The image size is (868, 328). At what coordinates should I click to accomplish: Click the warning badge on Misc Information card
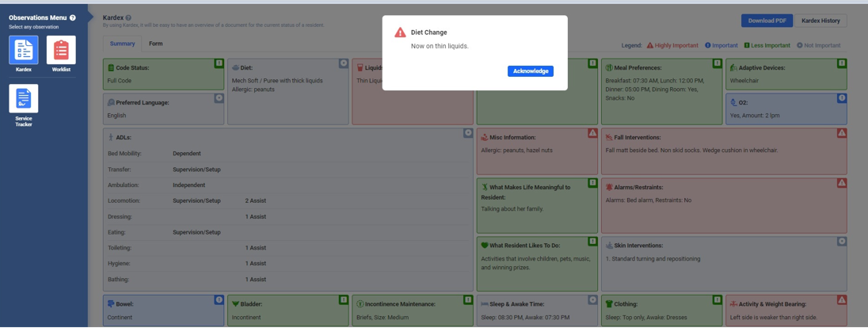[592, 133]
